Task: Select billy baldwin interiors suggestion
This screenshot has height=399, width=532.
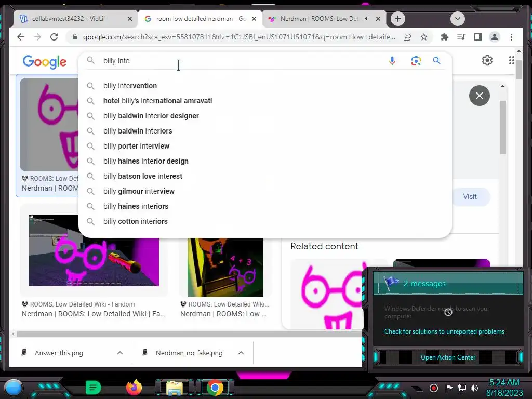Action: coord(265,131)
